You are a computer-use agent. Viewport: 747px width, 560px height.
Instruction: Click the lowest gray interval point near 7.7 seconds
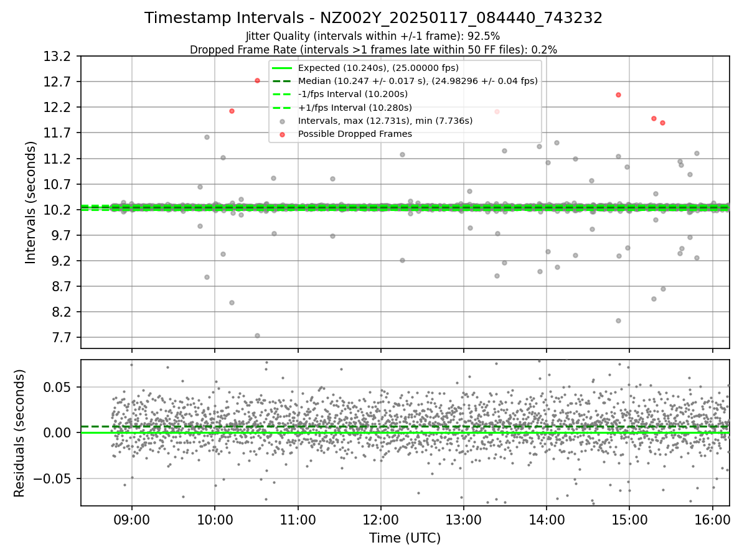tap(257, 335)
